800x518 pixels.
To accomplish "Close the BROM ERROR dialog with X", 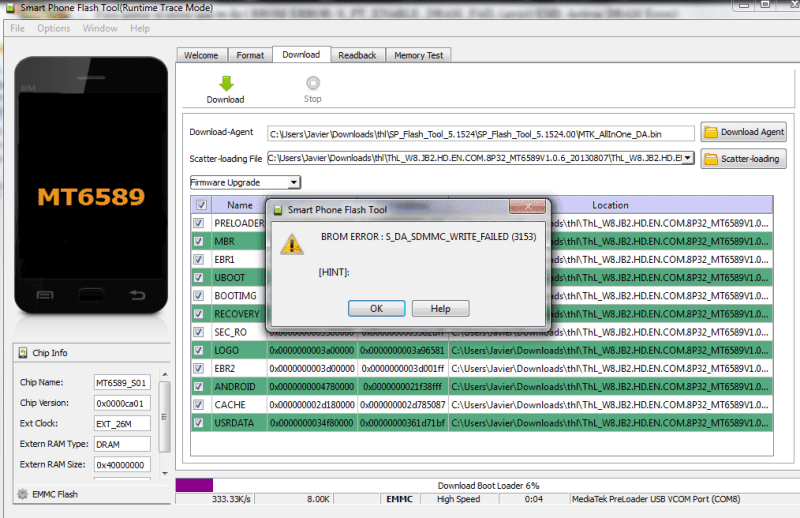I will [528, 206].
